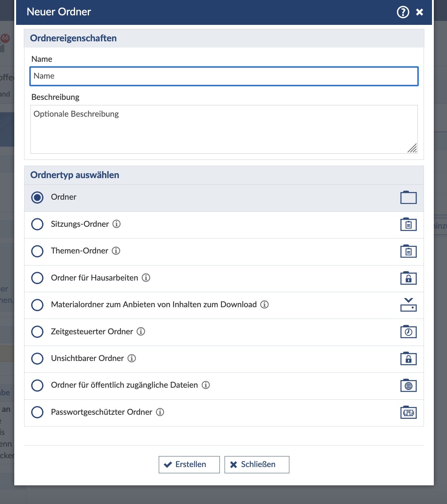Click the Erstellen button
This screenshot has width=447, height=504.
pyautogui.click(x=189, y=464)
